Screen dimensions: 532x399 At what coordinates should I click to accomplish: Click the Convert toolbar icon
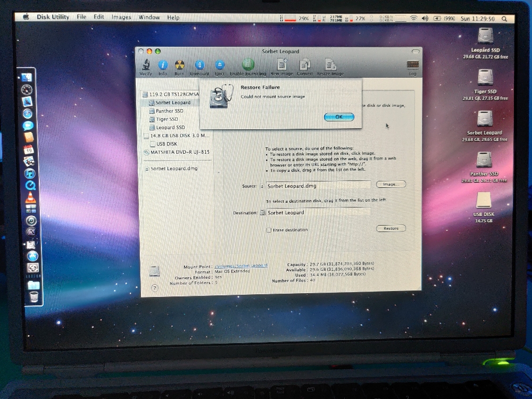305,67
